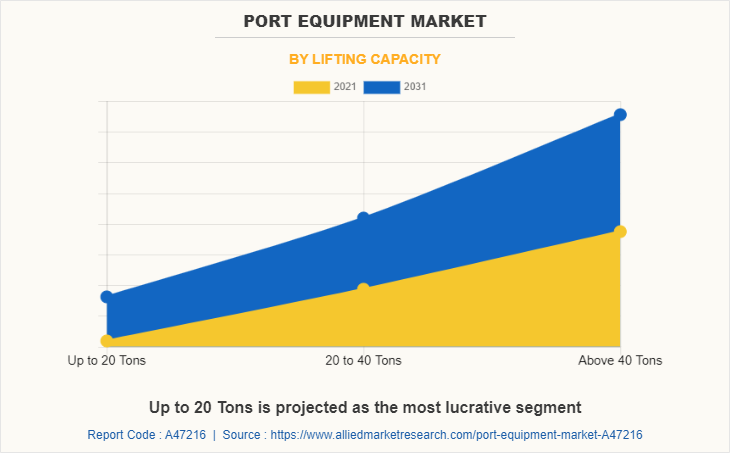Toggle the 2021 legend yellow swatch
Viewport: 730px width, 453px height.
pos(311,87)
